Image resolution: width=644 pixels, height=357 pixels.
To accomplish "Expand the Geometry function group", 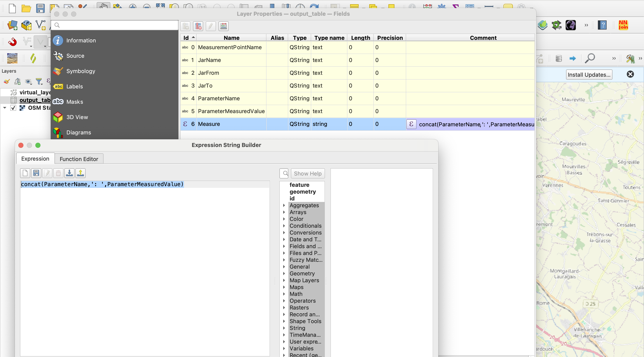I will click(x=284, y=274).
